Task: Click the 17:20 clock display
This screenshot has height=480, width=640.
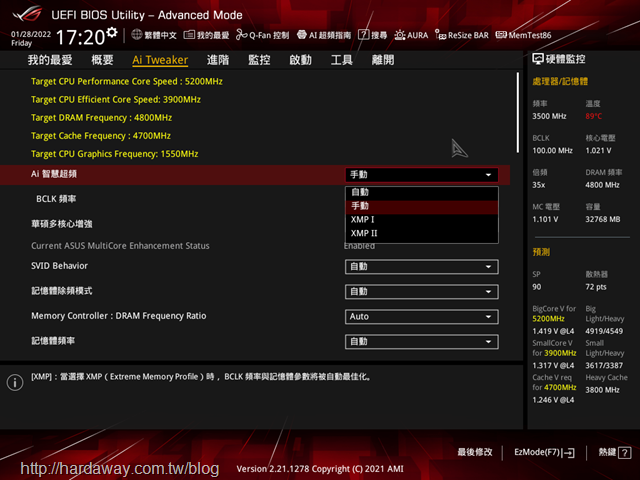Action: click(80, 37)
